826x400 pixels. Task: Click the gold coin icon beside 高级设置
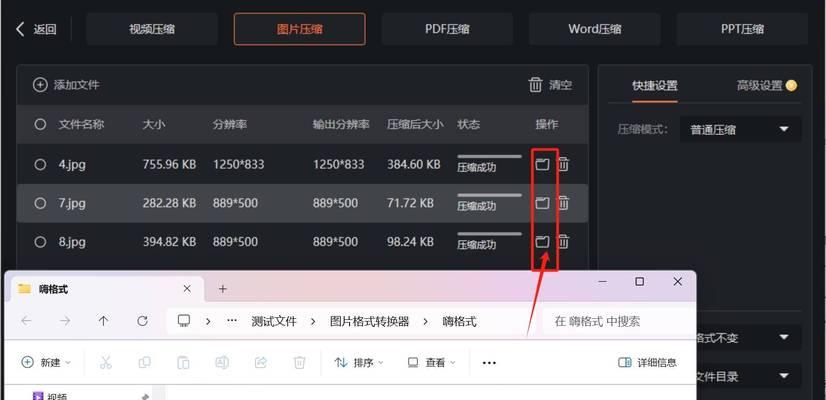point(791,85)
